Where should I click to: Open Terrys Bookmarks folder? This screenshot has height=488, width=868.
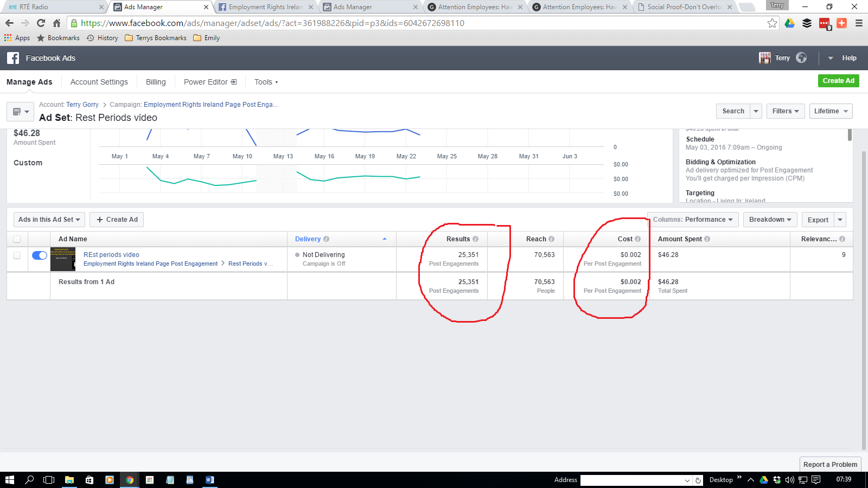tap(155, 38)
